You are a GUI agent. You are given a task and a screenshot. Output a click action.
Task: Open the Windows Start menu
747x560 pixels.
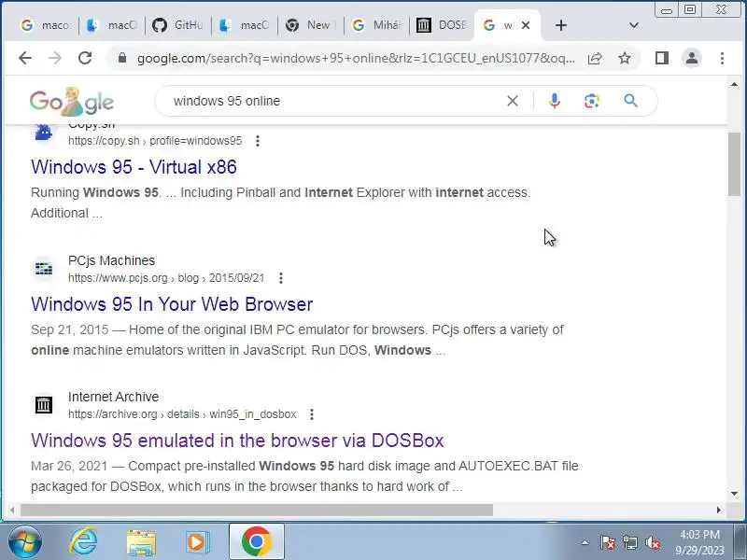pos(24,542)
